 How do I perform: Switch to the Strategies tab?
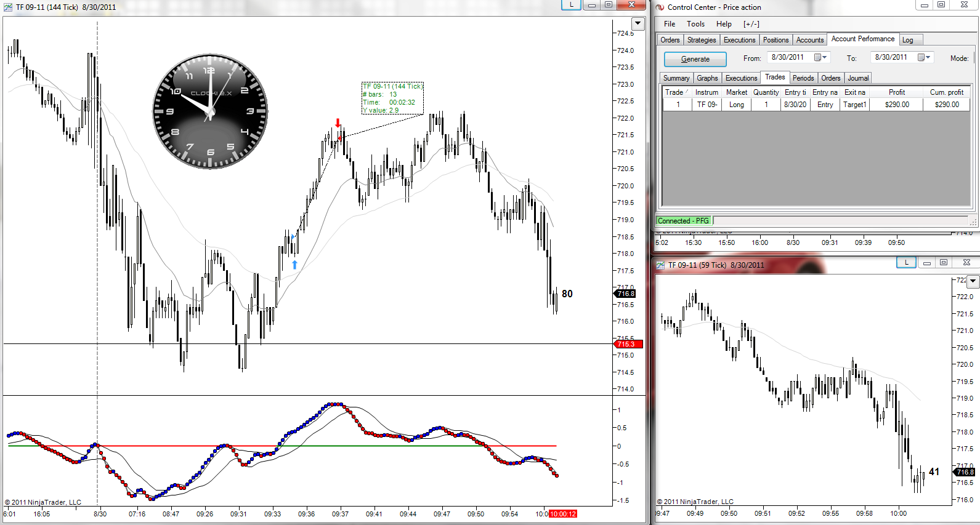pyautogui.click(x=702, y=40)
